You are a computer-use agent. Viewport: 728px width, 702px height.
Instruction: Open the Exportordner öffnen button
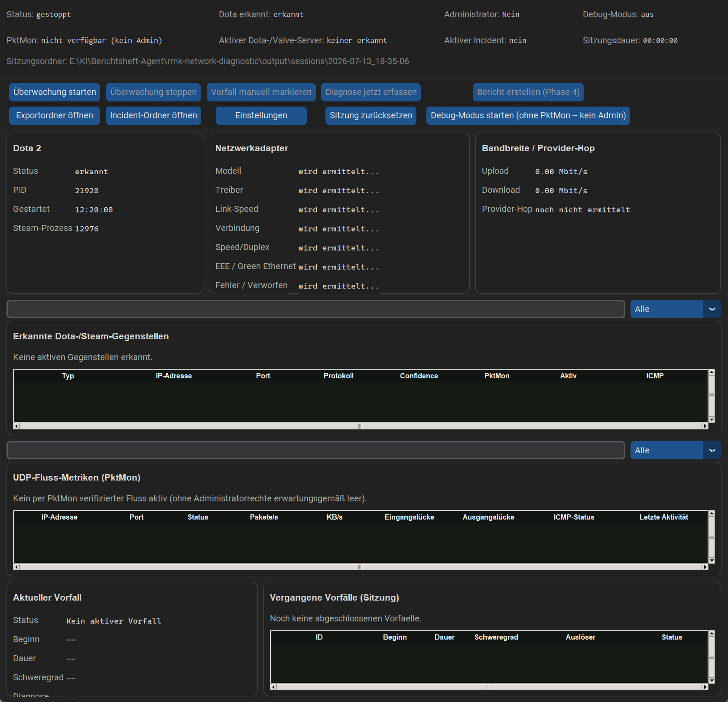(x=55, y=116)
